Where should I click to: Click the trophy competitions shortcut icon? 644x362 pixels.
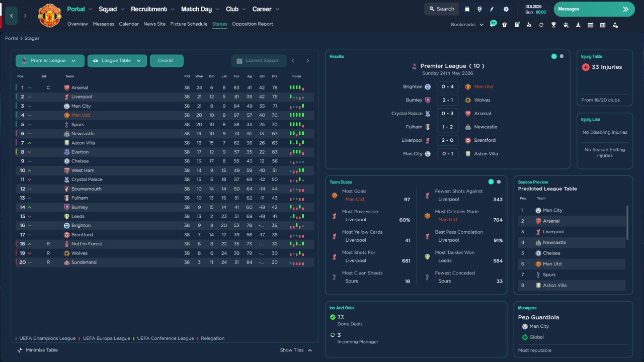553,25
